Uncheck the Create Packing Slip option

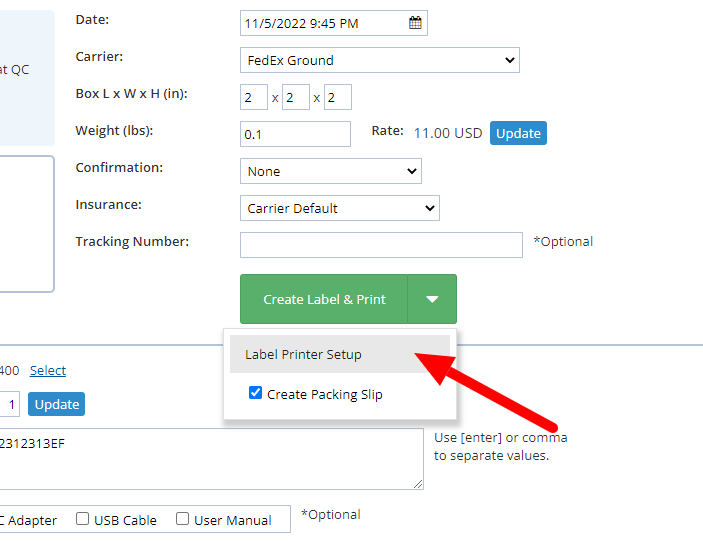[256, 394]
